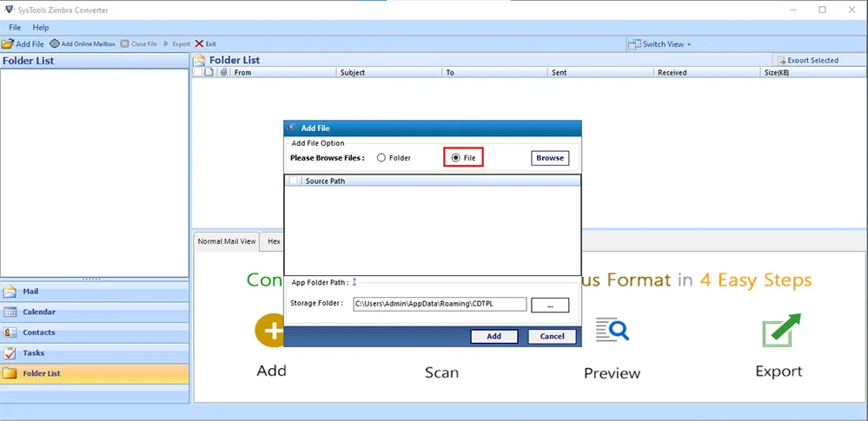
Task: Open the Help menu
Action: coord(41,27)
